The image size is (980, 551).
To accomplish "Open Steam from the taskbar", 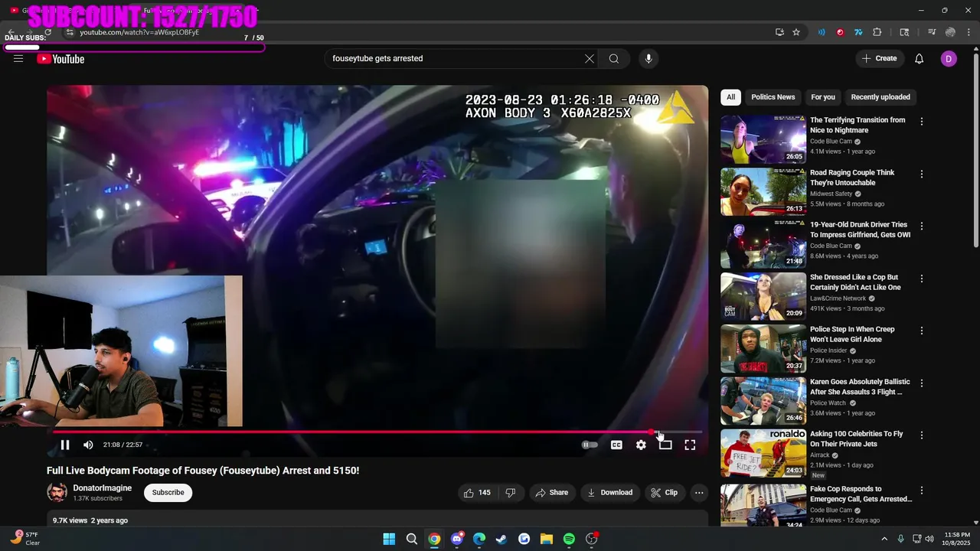I will 501,539.
